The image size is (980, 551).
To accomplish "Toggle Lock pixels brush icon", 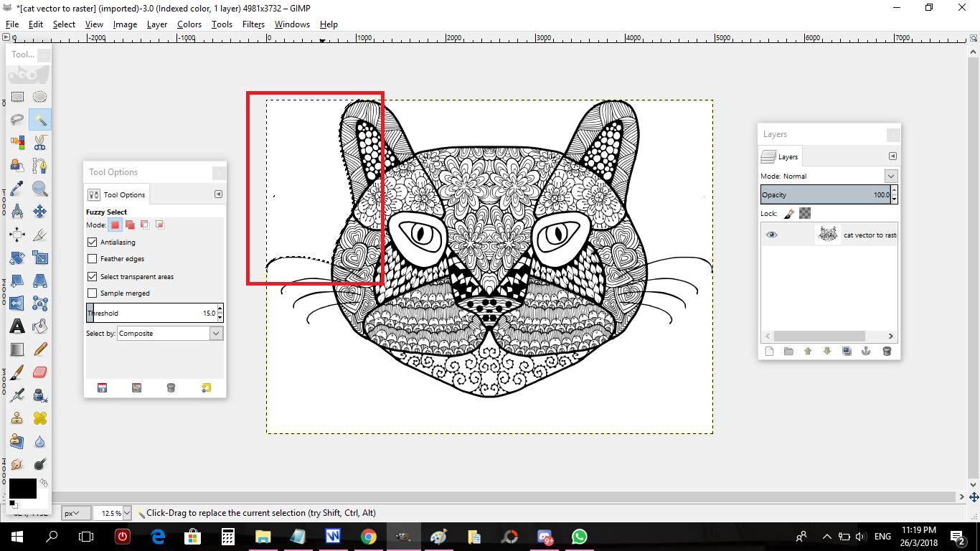I will (x=789, y=214).
